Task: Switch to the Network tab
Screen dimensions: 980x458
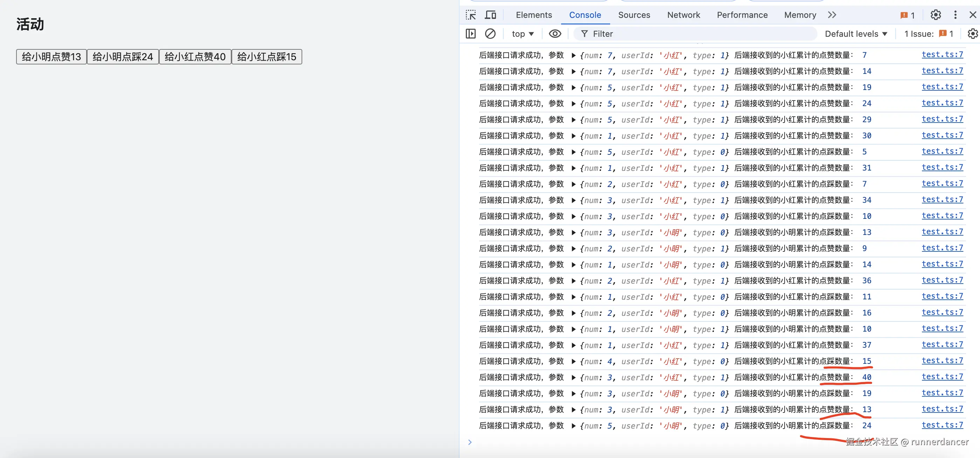Action: pyautogui.click(x=683, y=15)
